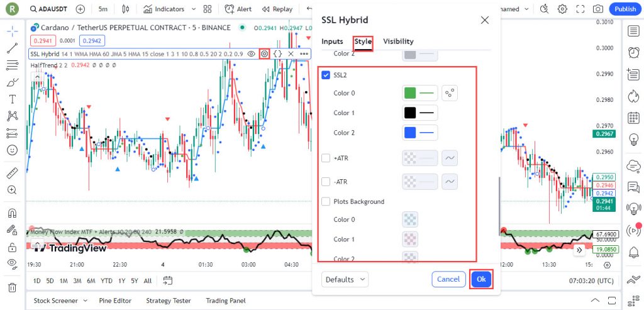The height and width of the screenshot is (310, 644).
Task: Open the Fibonacci retracement tools
Action: pos(13,65)
